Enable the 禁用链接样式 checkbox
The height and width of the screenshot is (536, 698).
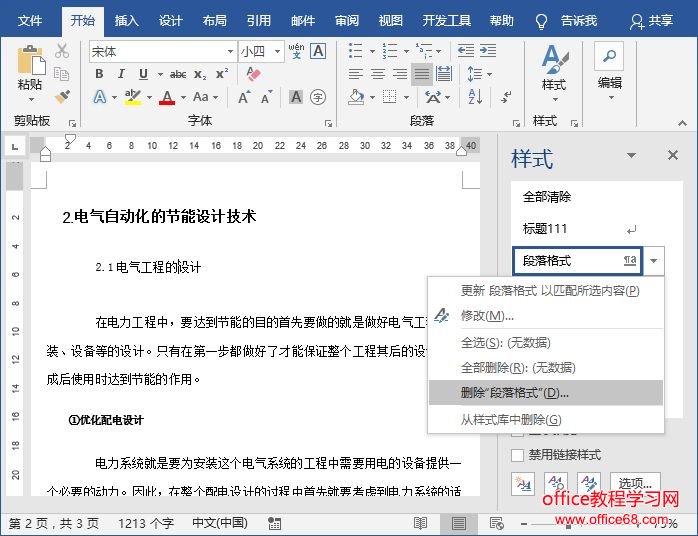517,455
